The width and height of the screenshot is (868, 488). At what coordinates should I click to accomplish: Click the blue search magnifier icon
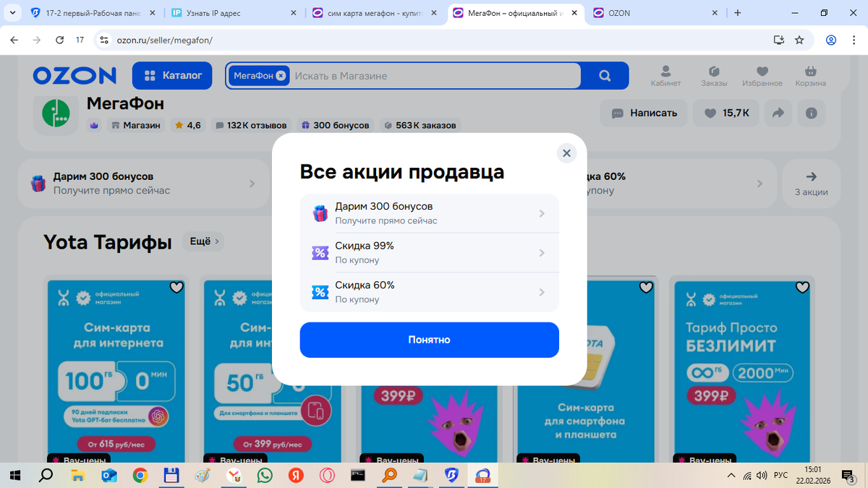coord(605,75)
